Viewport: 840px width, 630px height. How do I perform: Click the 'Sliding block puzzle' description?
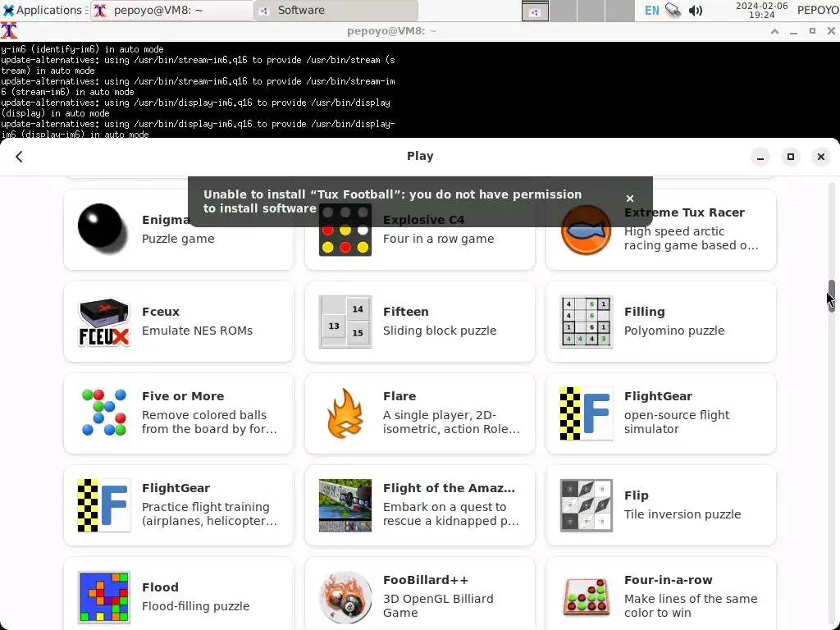point(440,331)
